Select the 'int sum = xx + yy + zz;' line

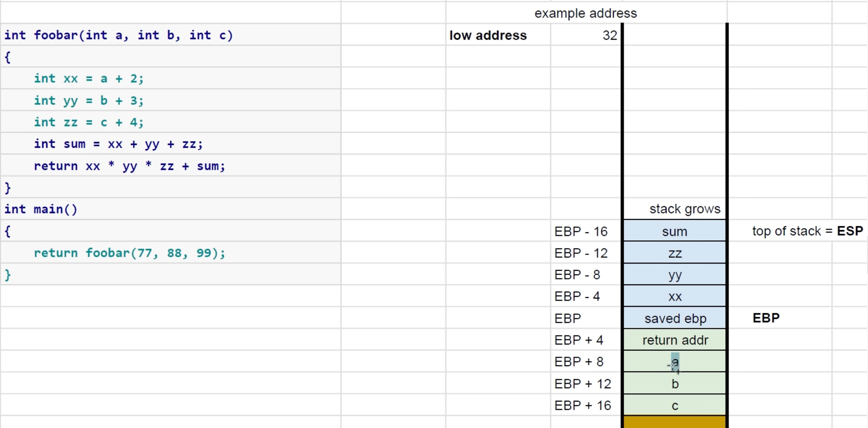tap(171, 144)
